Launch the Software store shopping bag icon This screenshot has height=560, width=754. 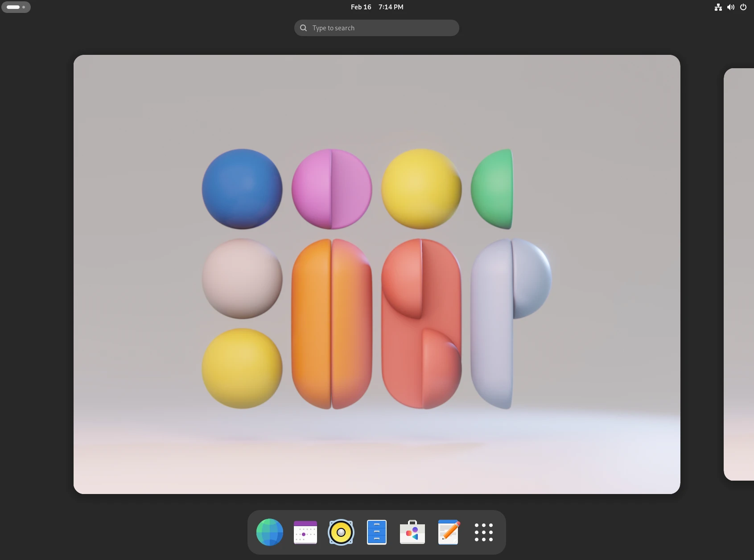pyautogui.click(x=412, y=532)
